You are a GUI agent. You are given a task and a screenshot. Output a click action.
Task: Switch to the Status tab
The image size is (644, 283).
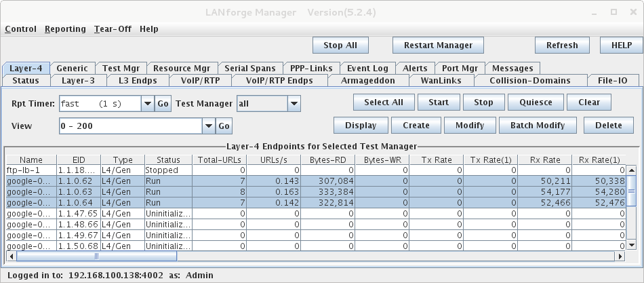26,81
